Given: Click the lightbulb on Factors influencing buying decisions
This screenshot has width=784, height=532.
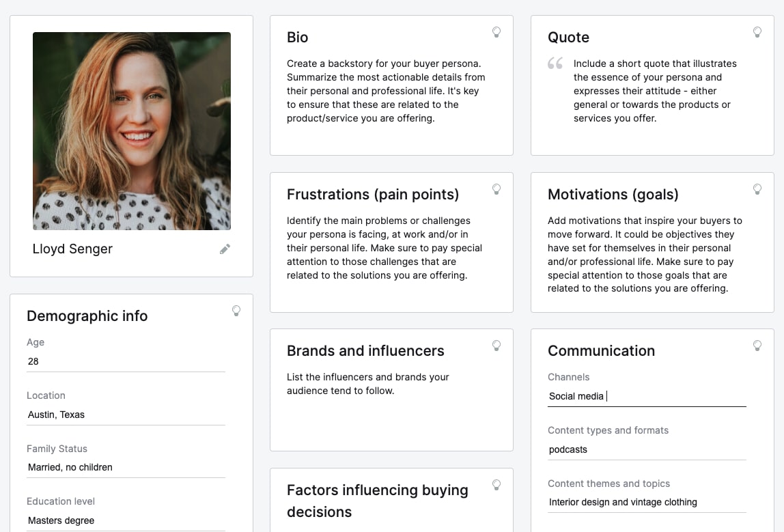Looking at the screenshot, I should (496, 485).
